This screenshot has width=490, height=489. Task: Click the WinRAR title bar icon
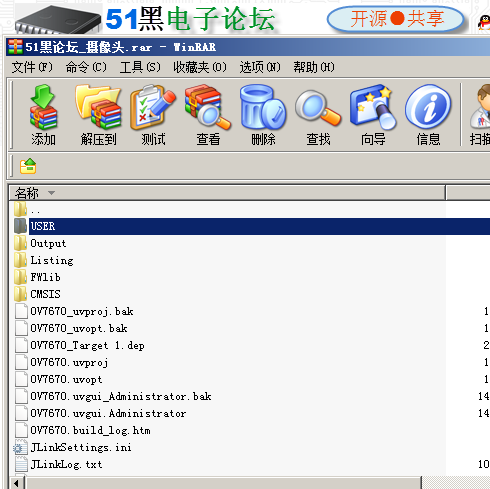tap(15, 47)
